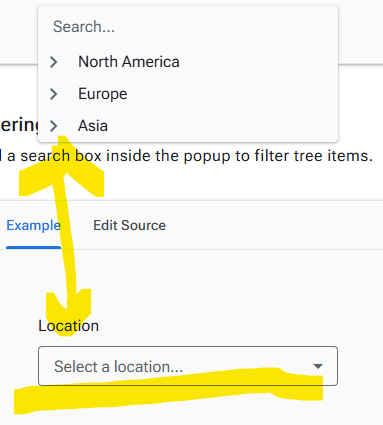Click the yellow double-headed arrow annotation

click(63, 233)
